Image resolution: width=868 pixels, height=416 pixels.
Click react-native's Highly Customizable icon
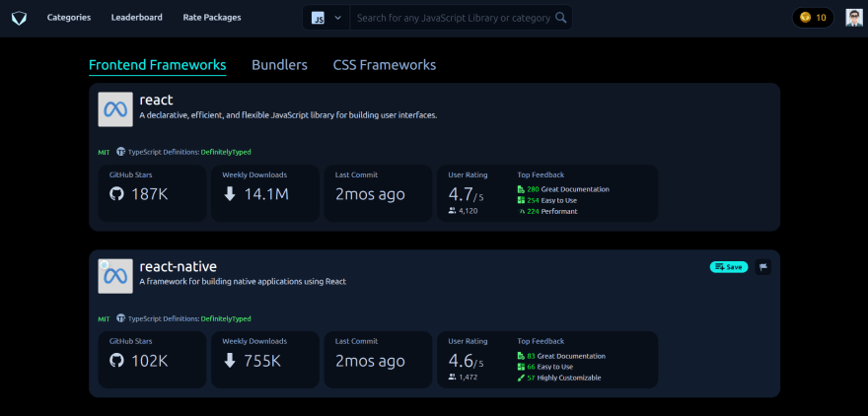coord(521,378)
